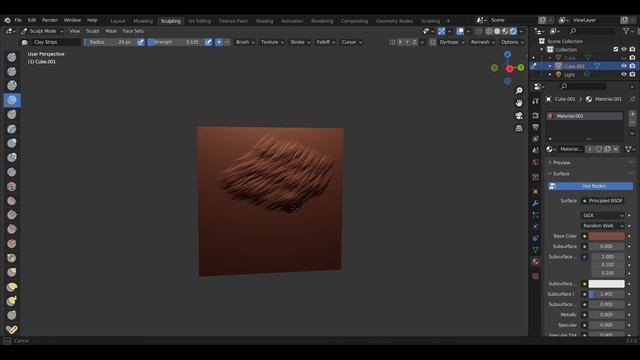The image size is (640, 360).
Task: Toggle visibility eye for Cube.001
Action: 624,66
